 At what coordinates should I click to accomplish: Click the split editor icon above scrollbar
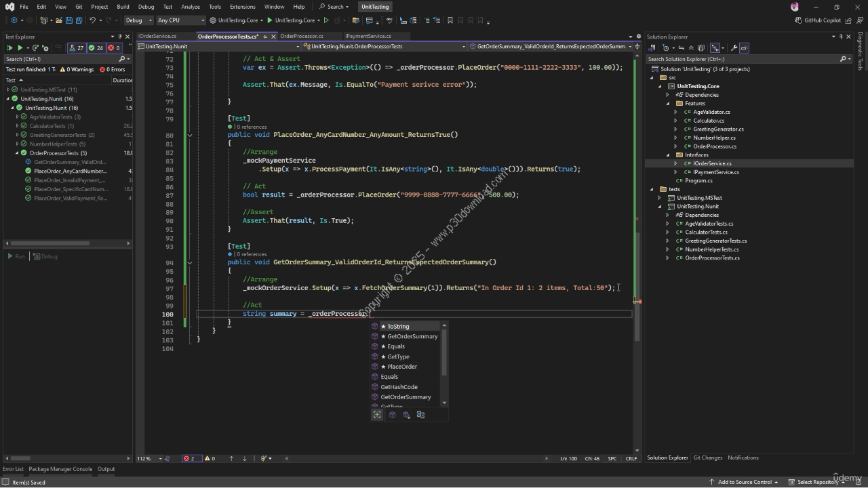click(637, 46)
